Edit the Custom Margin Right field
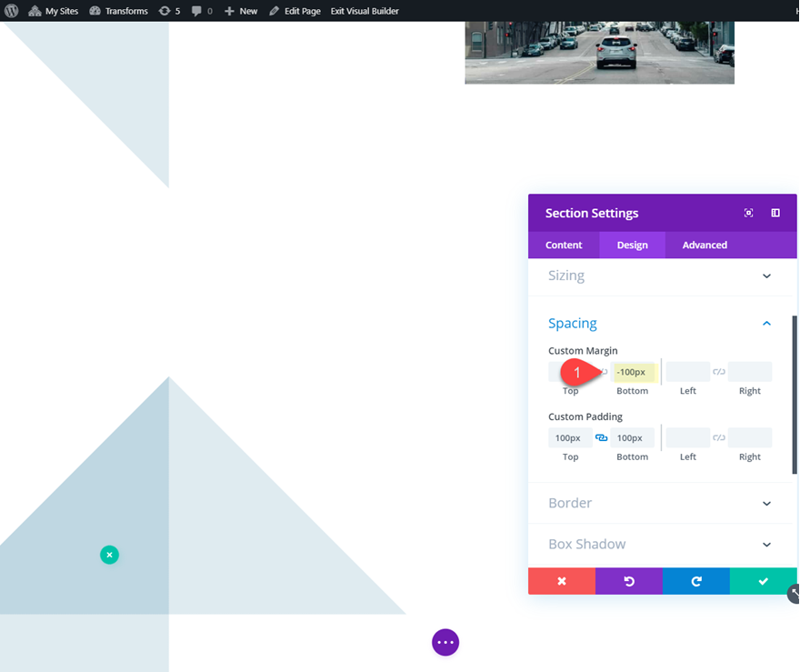Screen dimensions: 800x672 (x=749, y=372)
